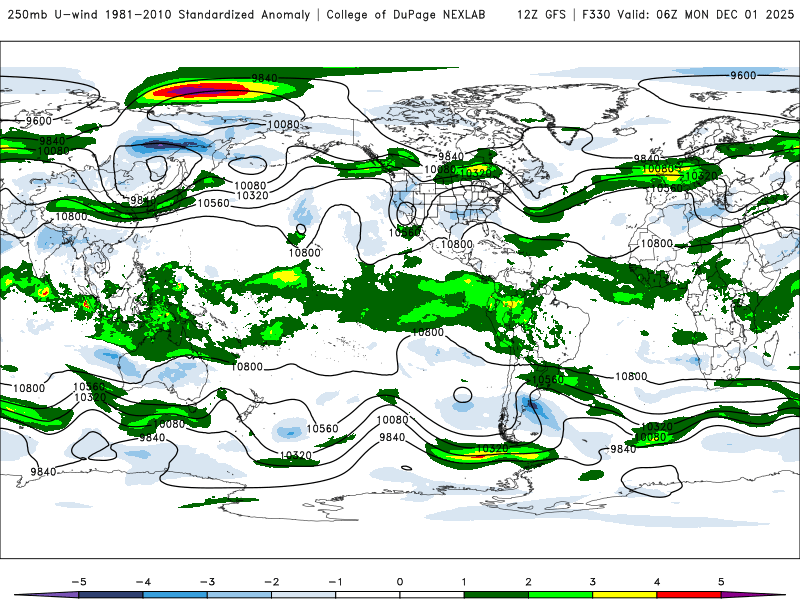Viewport: 800px width, 600px height.
Task: Click the '-5' colorbar tick label
Action: click(x=79, y=582)
